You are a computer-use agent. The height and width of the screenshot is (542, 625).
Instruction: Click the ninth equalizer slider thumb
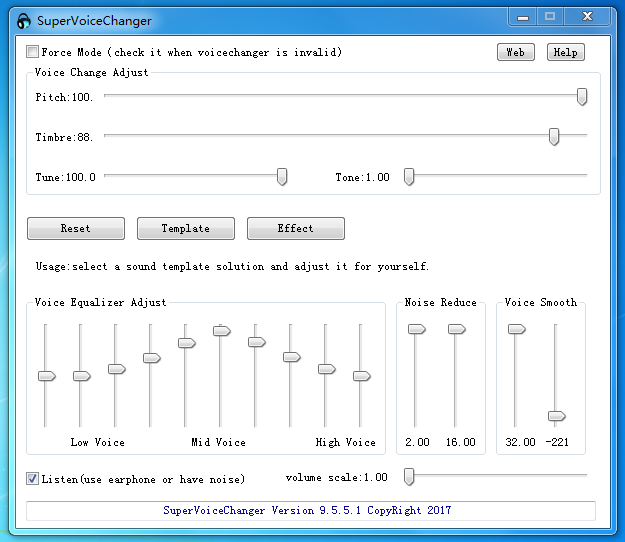click(327, 369)
